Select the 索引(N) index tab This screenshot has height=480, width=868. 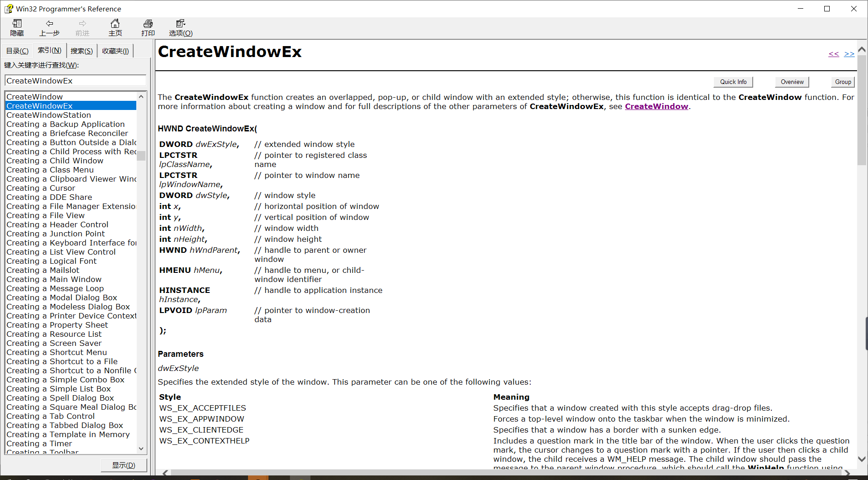(x=49, y=50)
